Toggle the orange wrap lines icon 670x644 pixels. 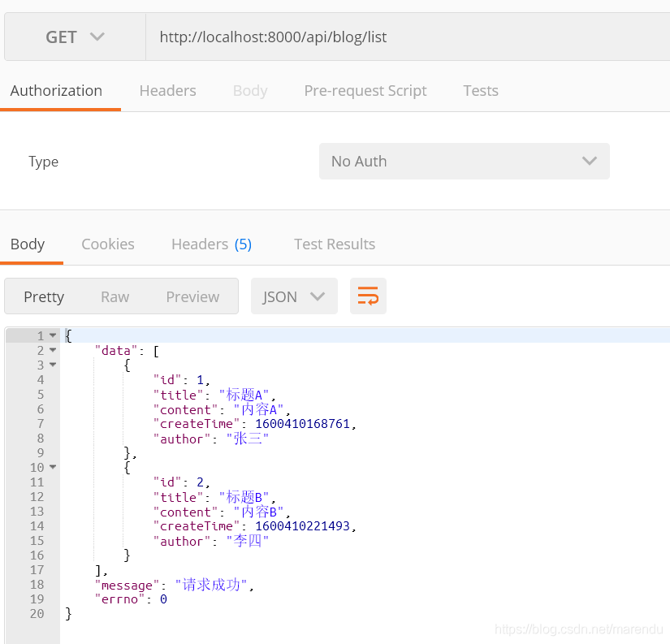pos(368,296)
